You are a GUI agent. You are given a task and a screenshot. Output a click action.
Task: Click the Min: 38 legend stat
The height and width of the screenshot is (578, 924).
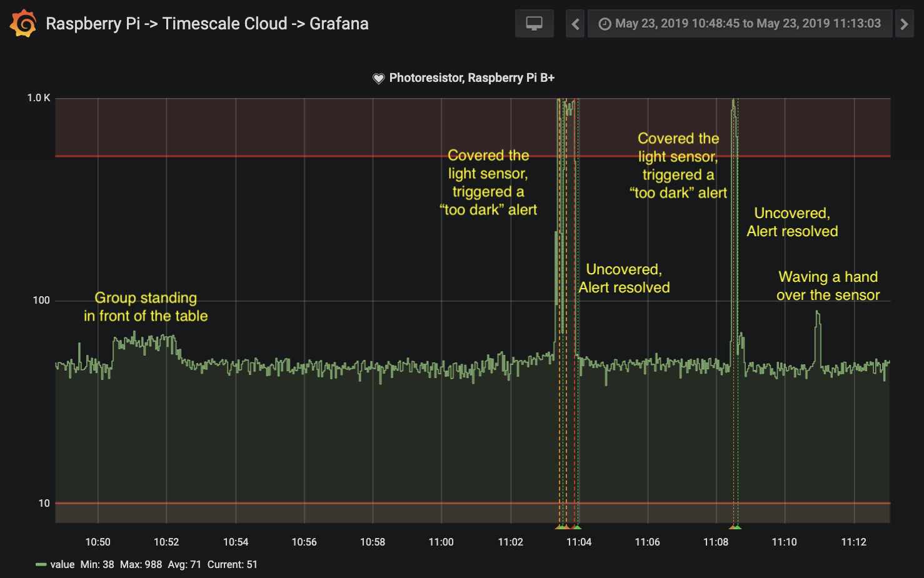pos(97,564)
